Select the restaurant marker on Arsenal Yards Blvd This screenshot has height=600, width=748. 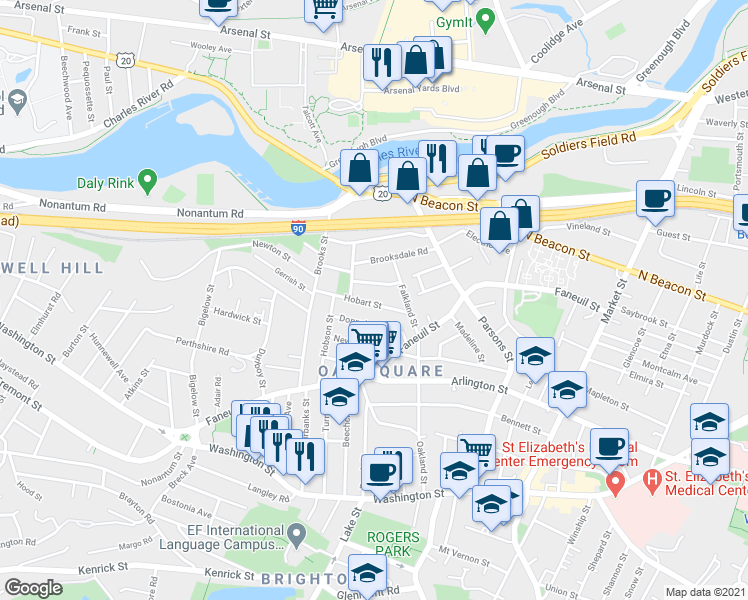pyautogui.click(x=382, y=67)
